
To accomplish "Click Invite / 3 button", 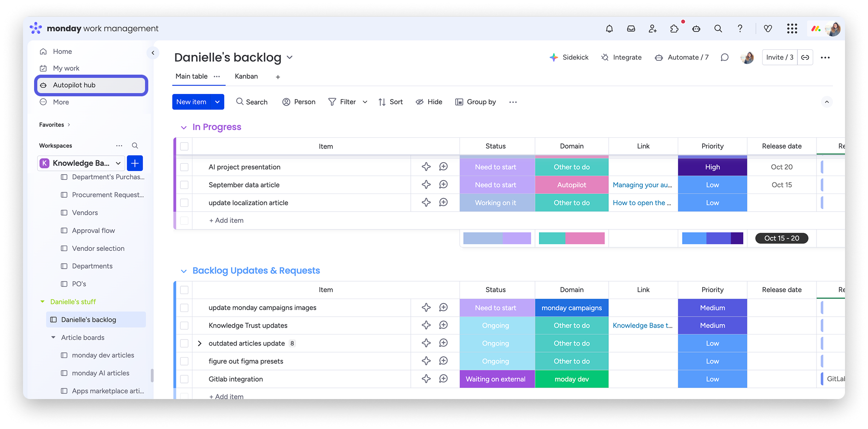I will click(780, 57).
